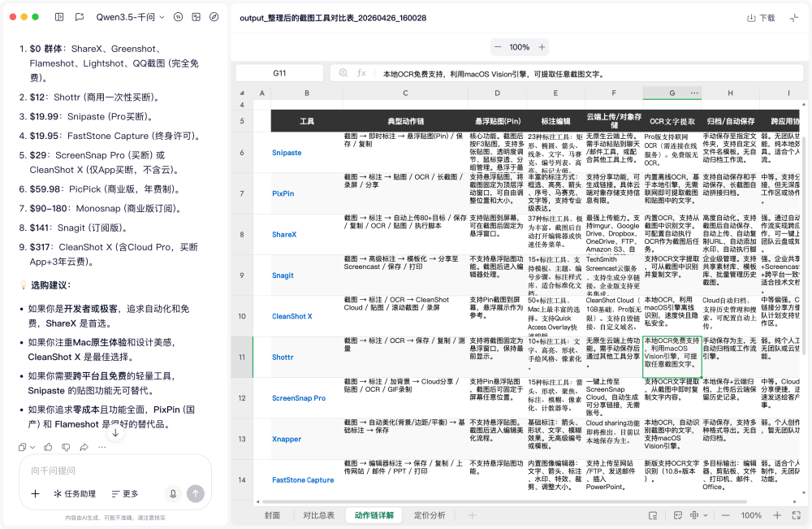Click the ScreenSnap Pro link
The width and height of the screenshot is (812, 529).
click(299, 398)
